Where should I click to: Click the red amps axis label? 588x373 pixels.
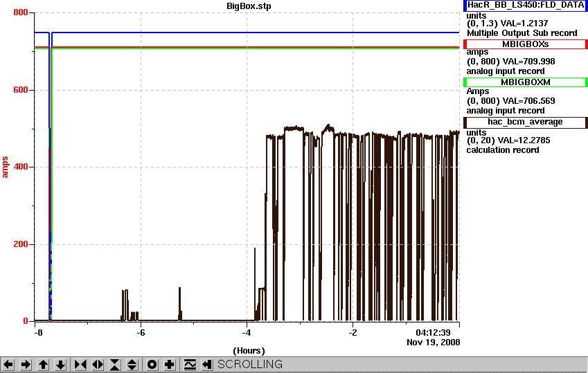5,167
